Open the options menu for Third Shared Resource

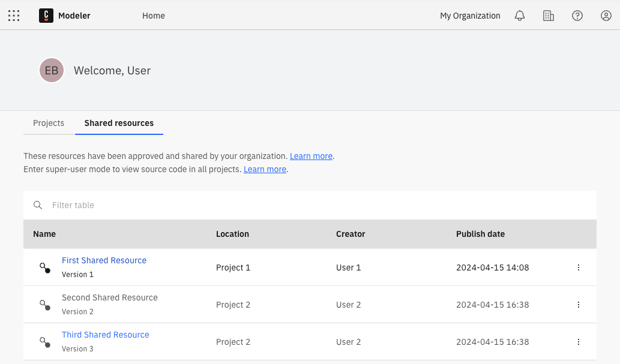(x=579, y=342)
